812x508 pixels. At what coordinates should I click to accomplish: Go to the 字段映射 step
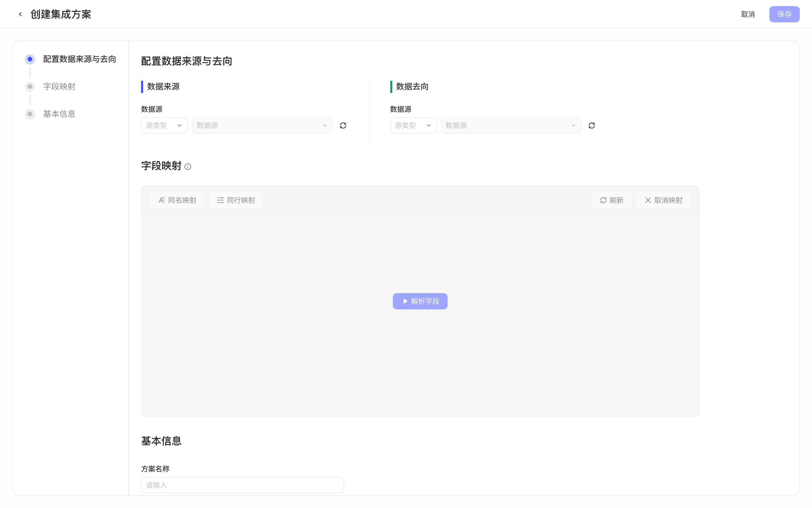(x=51, y=86)
